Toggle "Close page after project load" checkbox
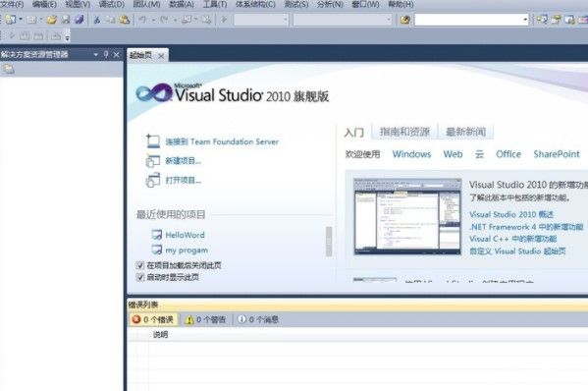This screenshot has width=588, height=391. tap(140, 265)
